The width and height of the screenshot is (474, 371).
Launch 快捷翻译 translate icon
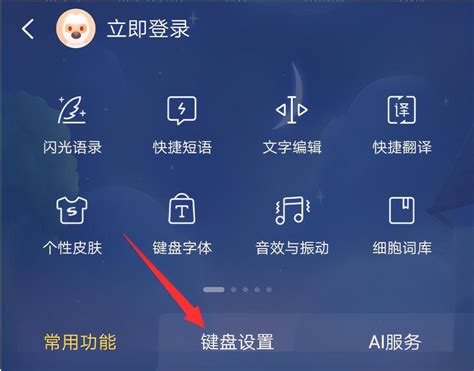pos(402,110)
